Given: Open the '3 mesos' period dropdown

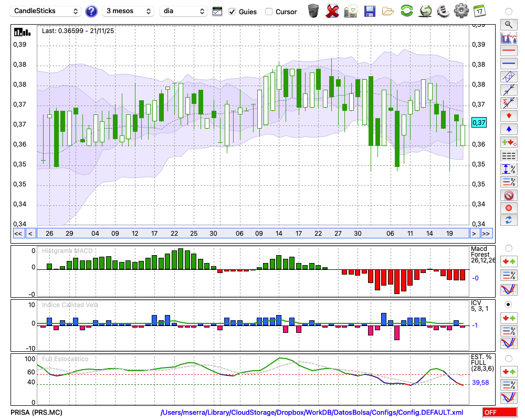Looking at the screenshot, I should pos(128,11).
